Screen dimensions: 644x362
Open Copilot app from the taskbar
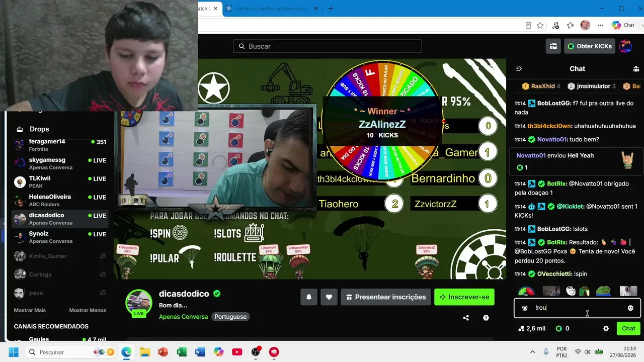tap(218, 352)
